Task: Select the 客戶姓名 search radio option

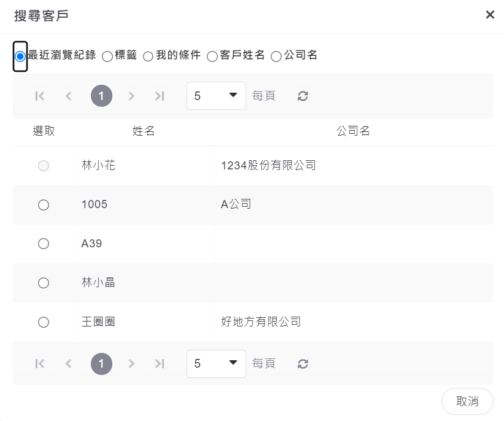Action: pos(212,56)
